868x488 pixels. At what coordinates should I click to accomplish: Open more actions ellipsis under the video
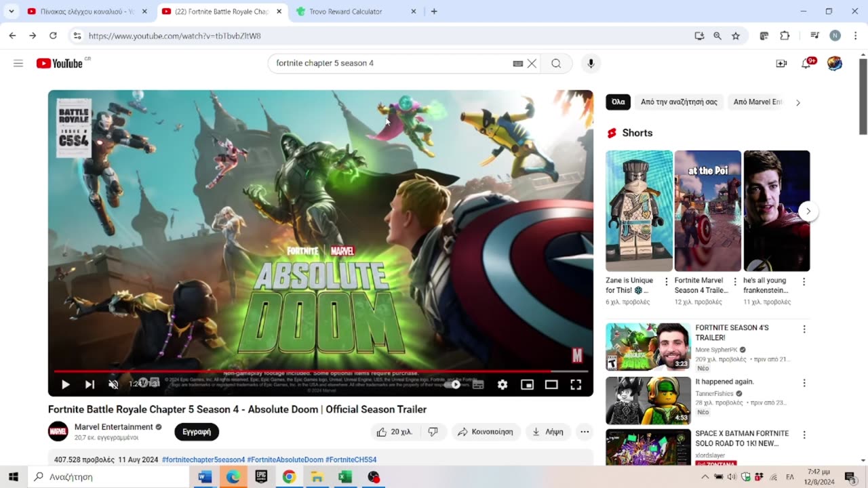pos(585,432)
